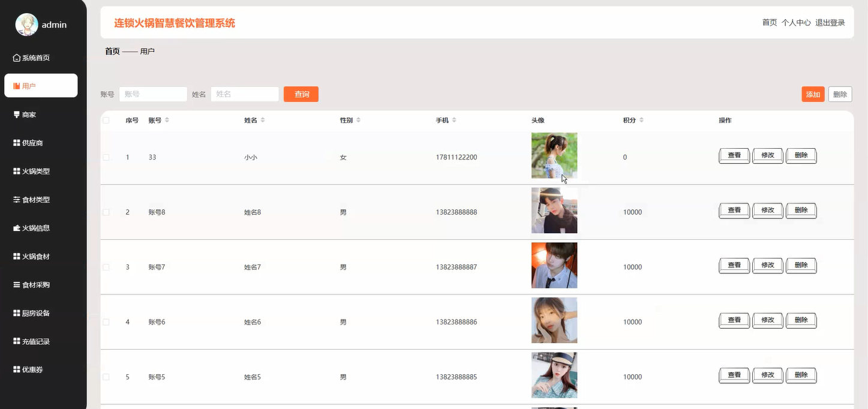The width and height of the screenshot is (868, 409).
Task: Open the 商家 sidebar menu
Action: [25, 115]
